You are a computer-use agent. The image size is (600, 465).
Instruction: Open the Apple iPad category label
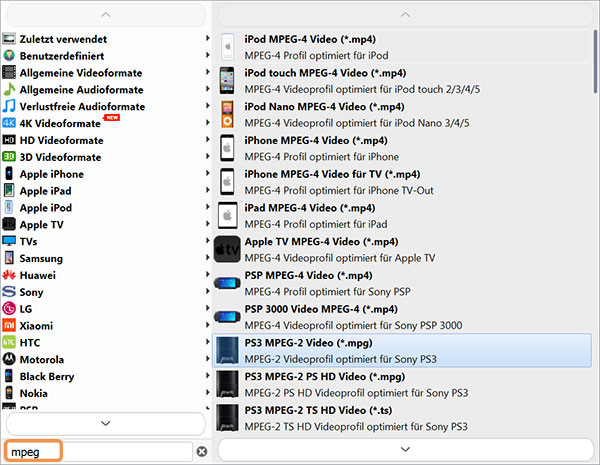pyautogui.click(x=46, y=191)
